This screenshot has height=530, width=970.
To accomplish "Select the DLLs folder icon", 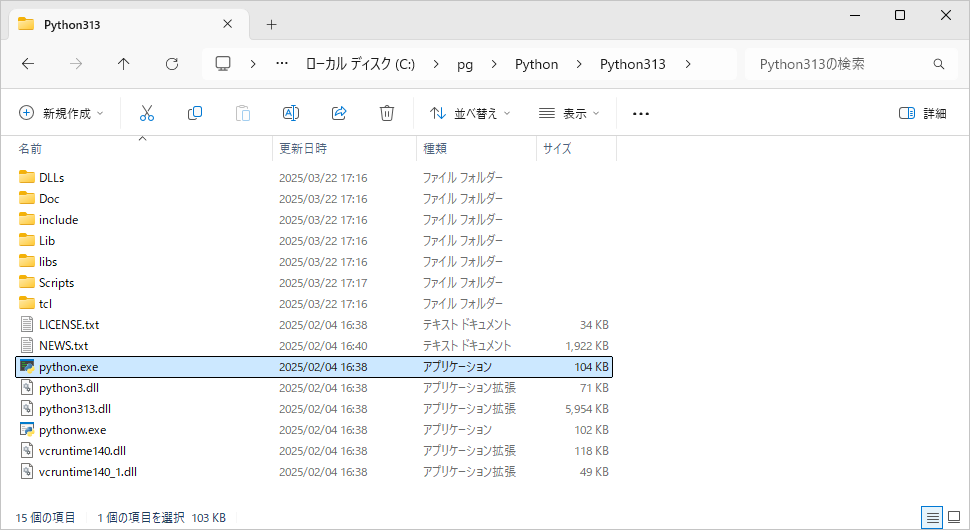I will 27,177.
